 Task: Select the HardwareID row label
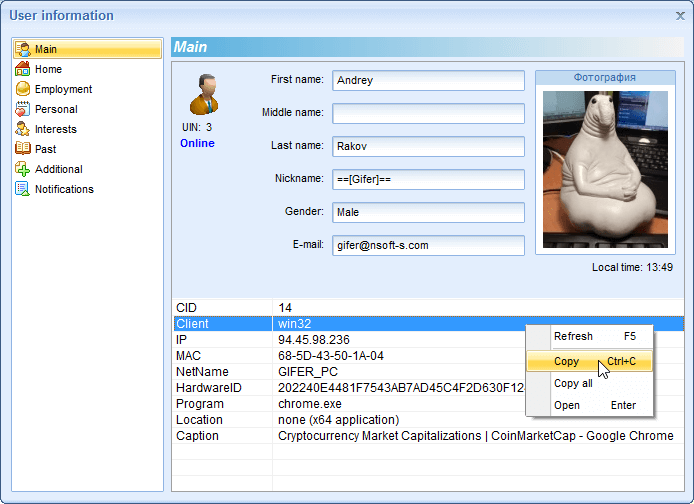tap(209, 388)
